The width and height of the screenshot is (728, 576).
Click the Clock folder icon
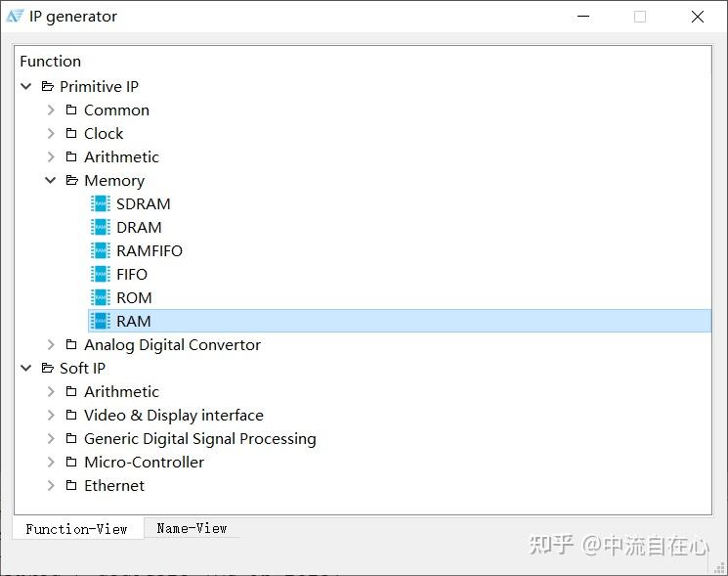click(71, 133)
